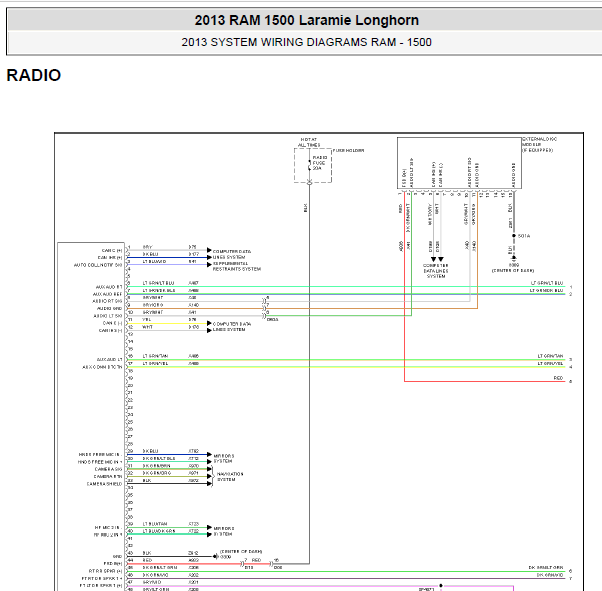Screen dimensions: 602x591
Task: Click the 'AUDIO GND' pin label on radio connector
Action: click(x=109, y=308)
